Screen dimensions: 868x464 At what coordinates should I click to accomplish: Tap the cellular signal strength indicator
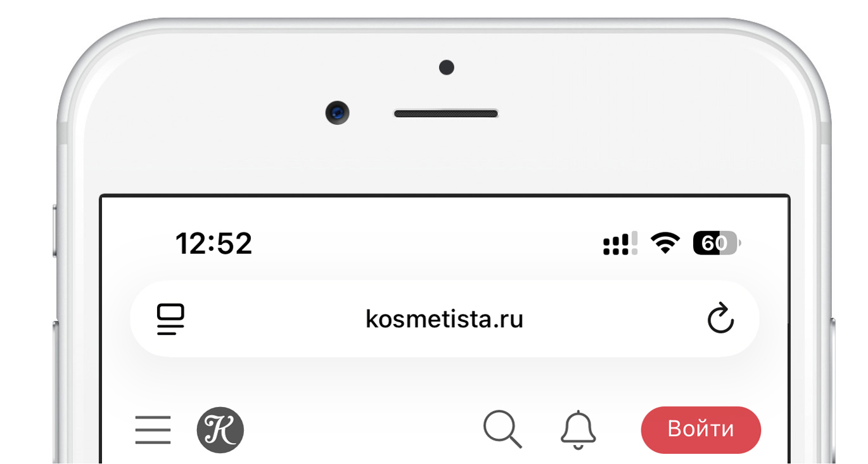point(620,244)
